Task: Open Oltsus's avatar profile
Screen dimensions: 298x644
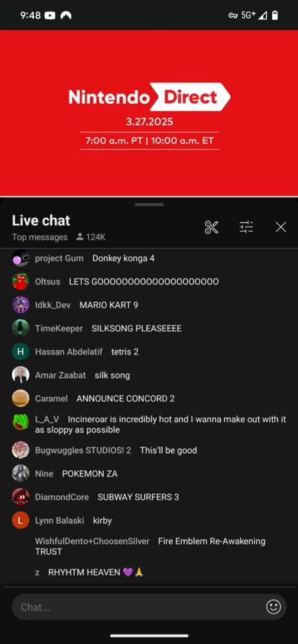Action: click(x=21, y=282)
